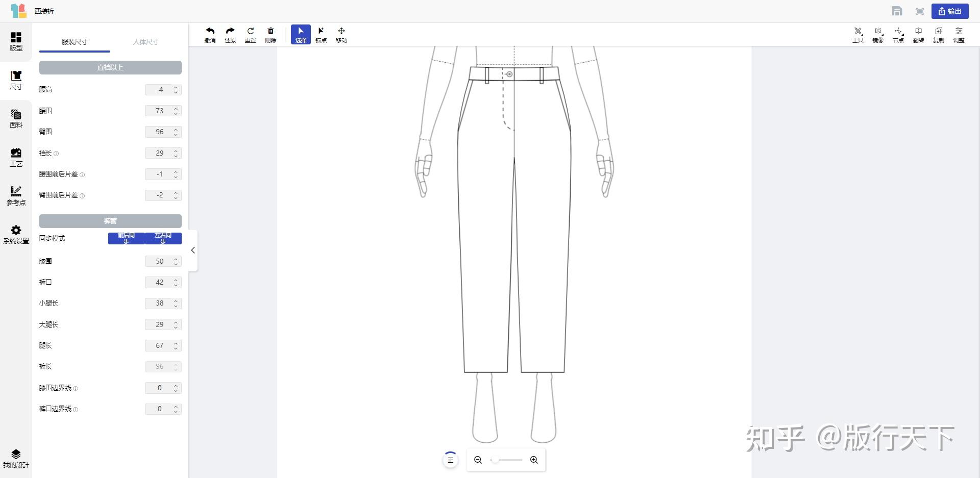Viewport: 980px width, 478px height.
Task: Open the 工具 tools menu
Action: pyautogui.click(x=858, y=35)
